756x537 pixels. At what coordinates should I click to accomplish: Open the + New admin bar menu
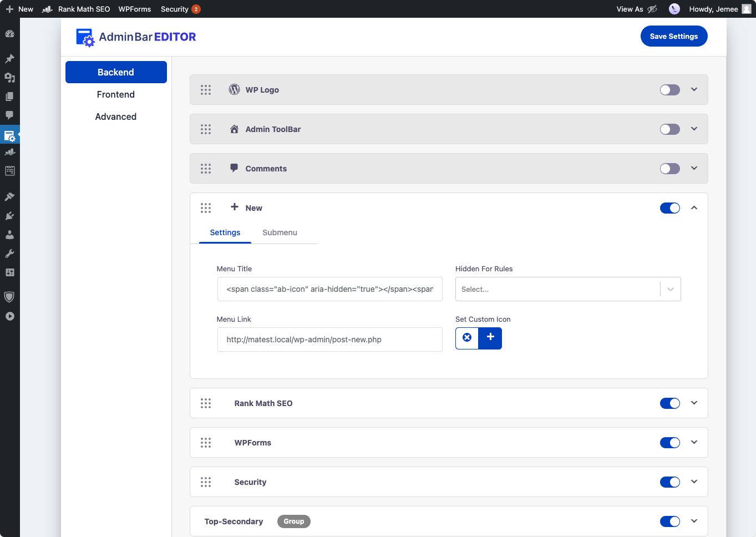(19, 9)
